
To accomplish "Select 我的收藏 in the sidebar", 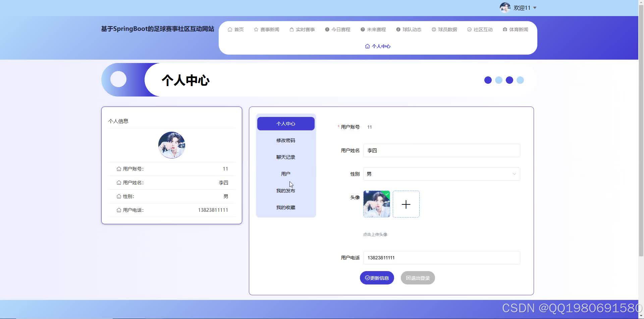I will pos(285,207).
